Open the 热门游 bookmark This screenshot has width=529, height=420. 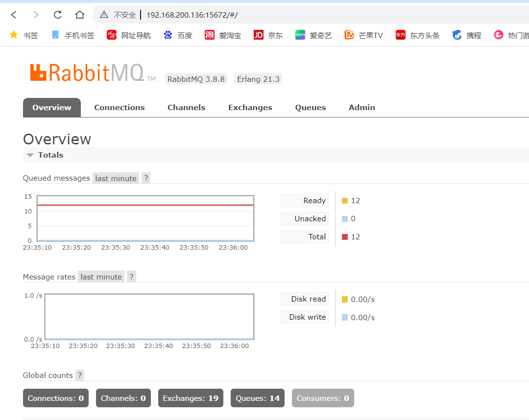click(511, 35)
